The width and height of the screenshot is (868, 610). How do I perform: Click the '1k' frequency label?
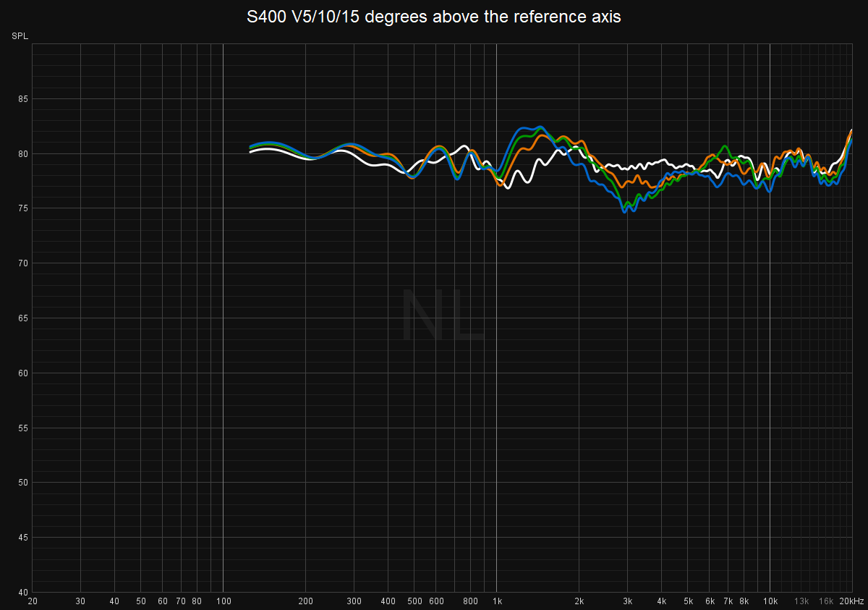click(x=497, y=601)
